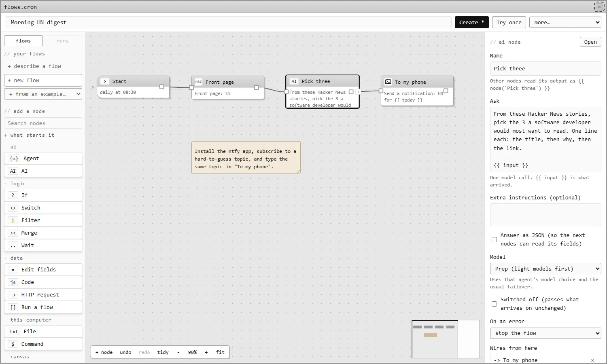Add a Code node
607x364 pixels.
pyautogui.click(x=43, y=282)
